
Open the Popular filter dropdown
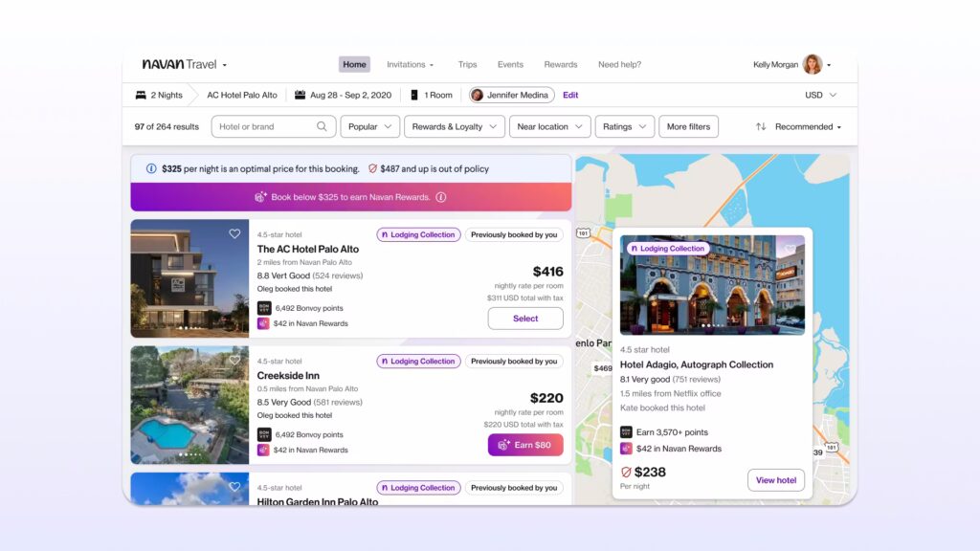click(x=369, y=125)
